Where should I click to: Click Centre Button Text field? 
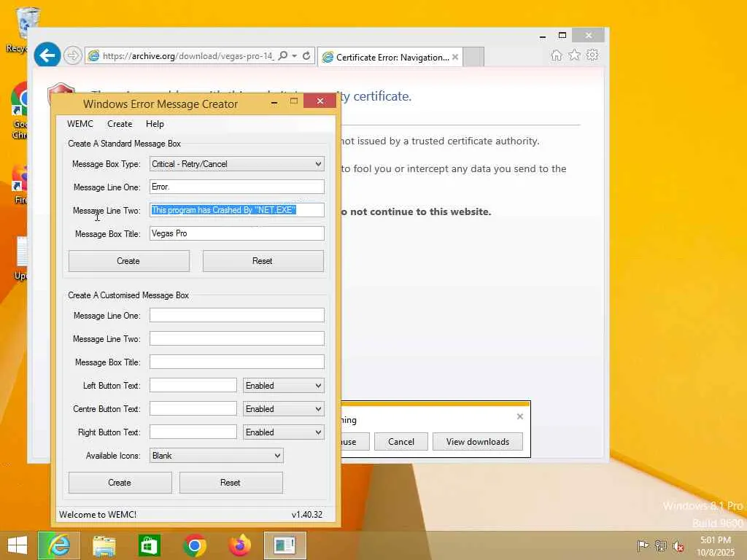(x=193, y=408)
